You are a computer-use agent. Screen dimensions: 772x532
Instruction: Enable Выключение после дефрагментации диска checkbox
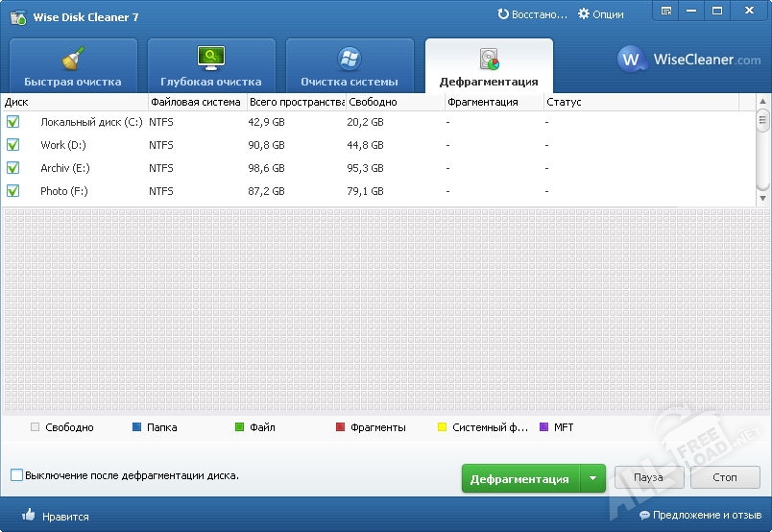(17, 475)
